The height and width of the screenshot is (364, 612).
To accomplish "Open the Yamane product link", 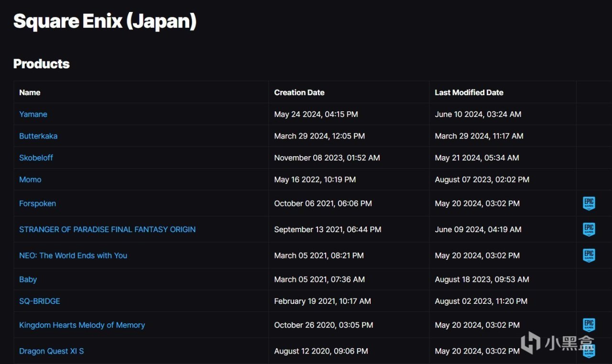I will point(33,114).
